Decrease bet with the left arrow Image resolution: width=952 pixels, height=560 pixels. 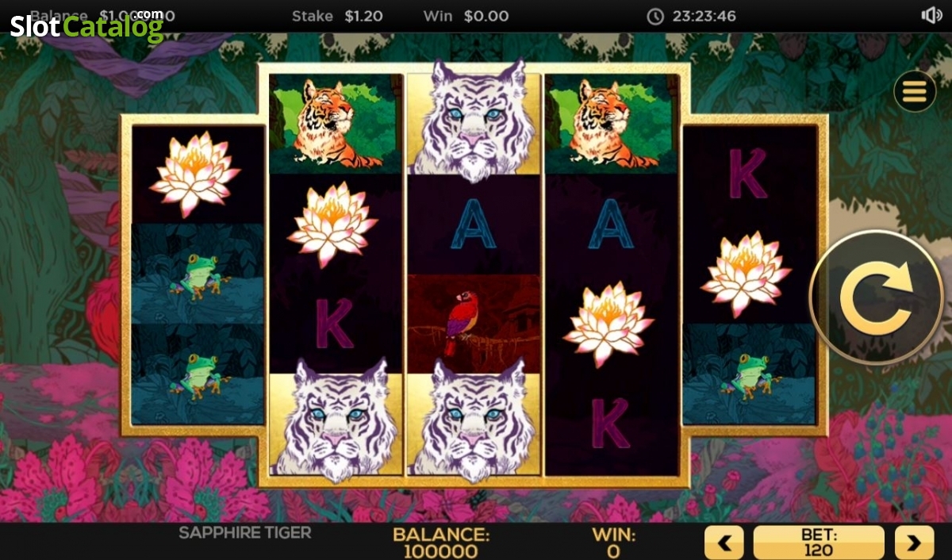pyautogui.click(x=724, y=543)
